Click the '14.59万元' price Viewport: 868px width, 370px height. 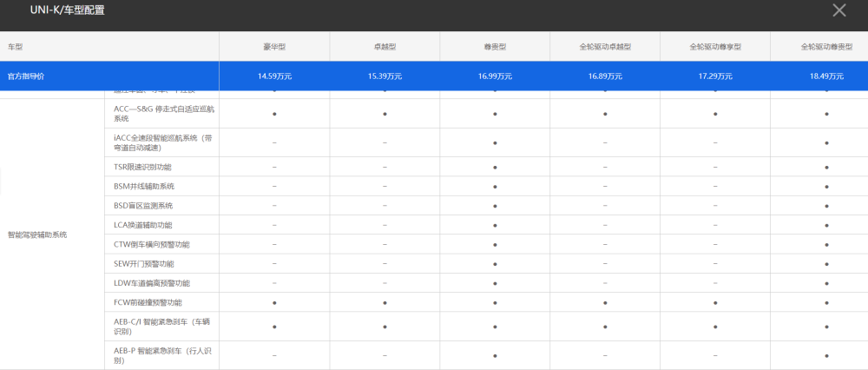pos(274,76)
